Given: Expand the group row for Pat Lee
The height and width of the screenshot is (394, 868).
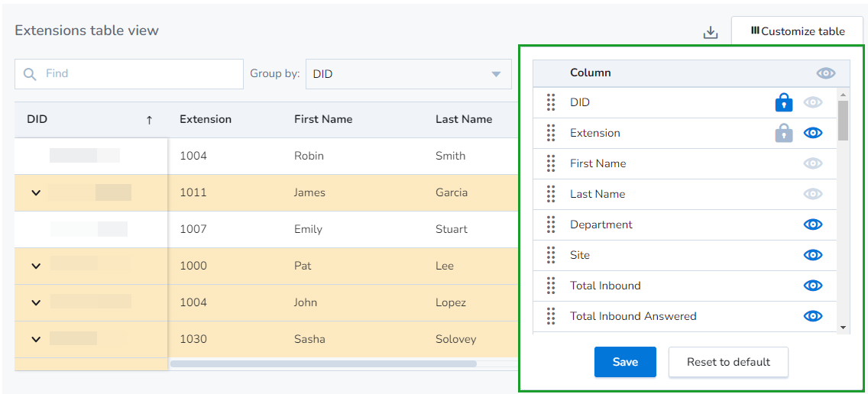Looking at the screenshot, I should pyautogui.click(x=36, y=266).
